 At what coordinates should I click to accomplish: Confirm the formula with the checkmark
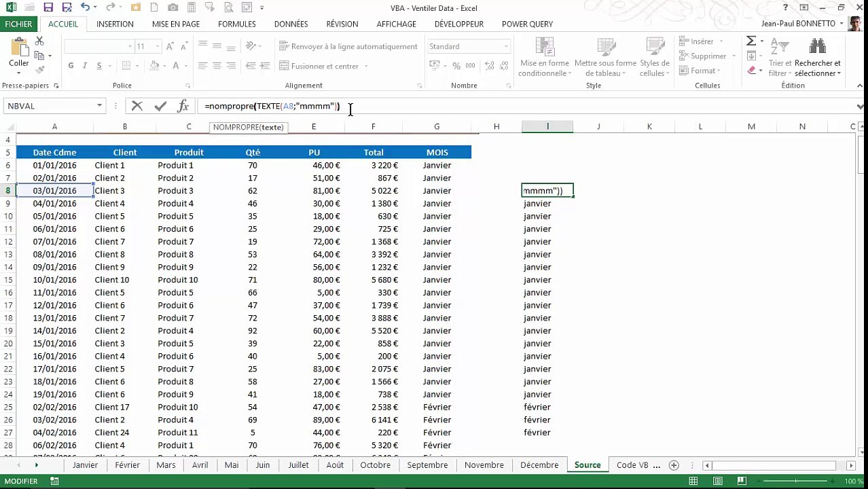(x=160, y=106)
